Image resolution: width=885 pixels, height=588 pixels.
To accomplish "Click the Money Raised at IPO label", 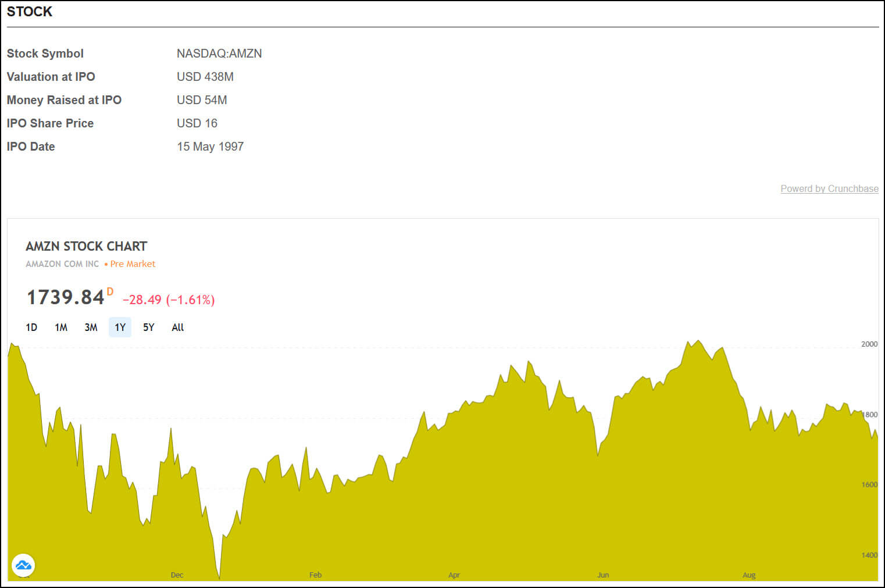I will [64, 100].
